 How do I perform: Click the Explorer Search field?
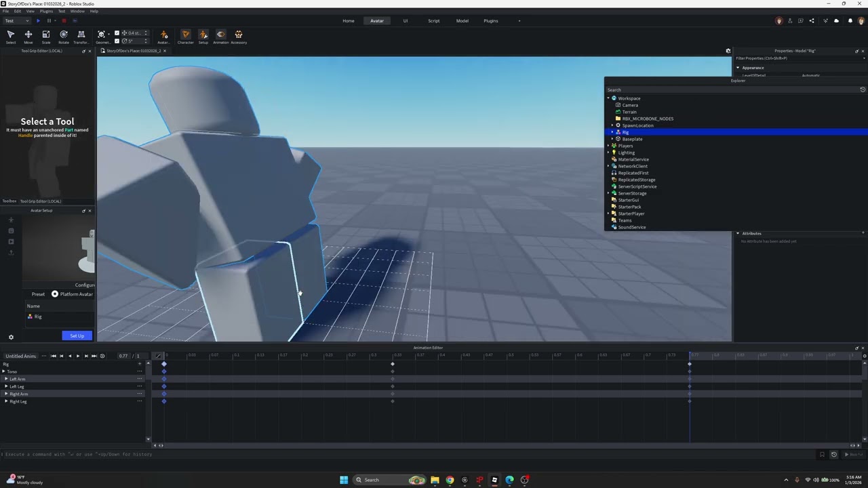click(x=731, y=89)
